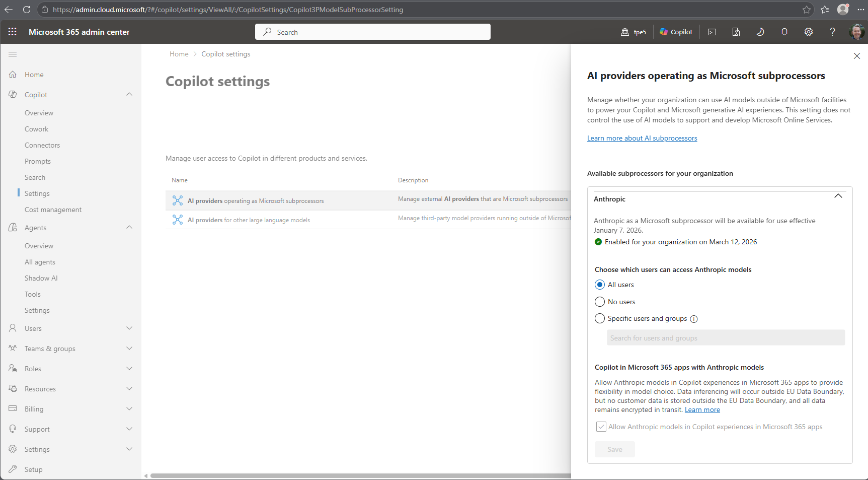
Task: Open Cloud Shell terminal icon
Action: [x=712, y=32]
